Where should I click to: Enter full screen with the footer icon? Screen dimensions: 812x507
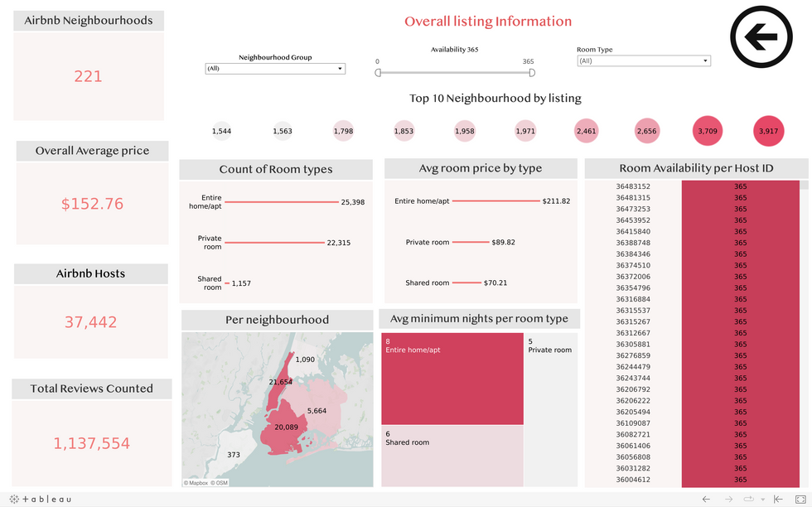click(x=800, y=500)
